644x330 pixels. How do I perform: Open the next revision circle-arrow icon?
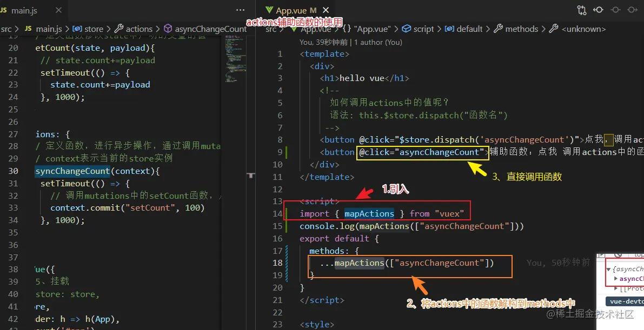pos(633,9)
